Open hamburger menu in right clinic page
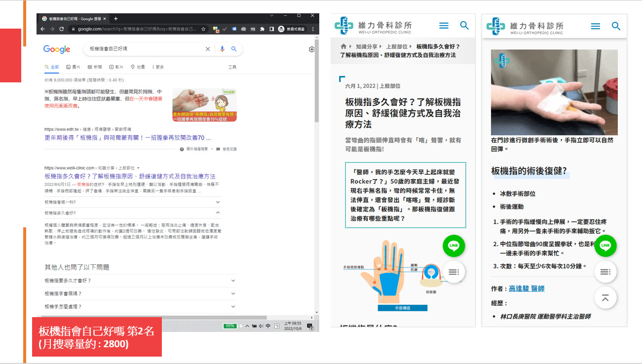The image size is (642, 364). [596, 26]
